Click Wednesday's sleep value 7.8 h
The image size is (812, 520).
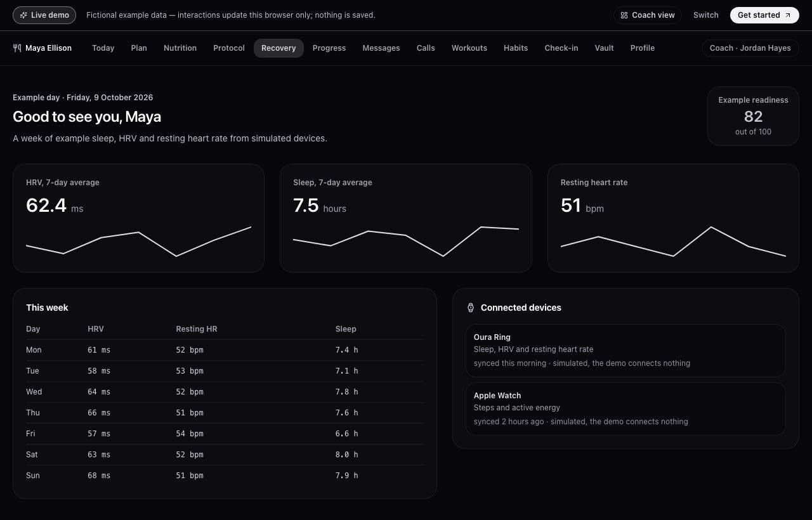click(347, 392)
